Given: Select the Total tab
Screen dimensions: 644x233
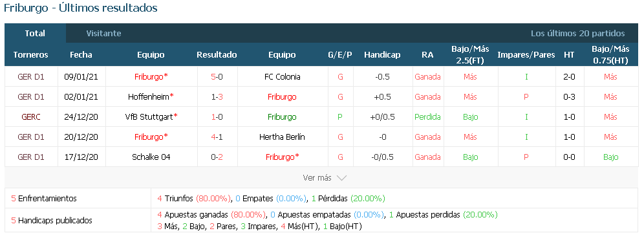Looking at the screenshot, I should (35, 33).
